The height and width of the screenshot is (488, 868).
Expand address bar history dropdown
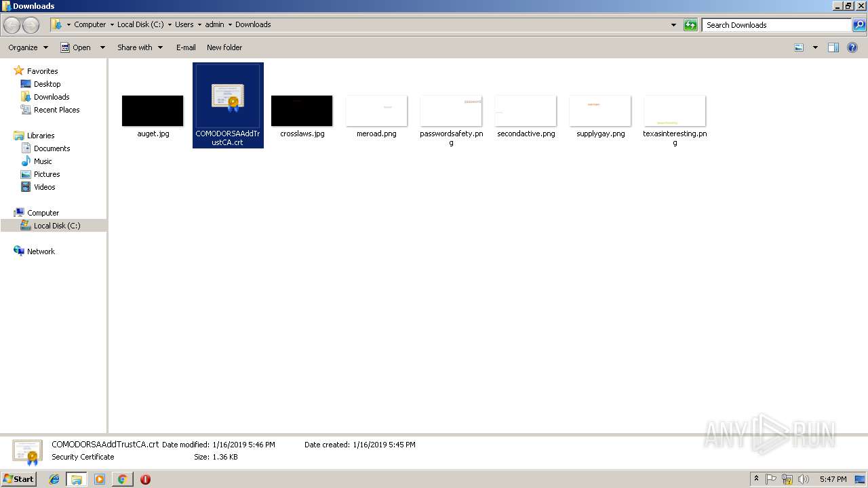click(x=673, y=25)
